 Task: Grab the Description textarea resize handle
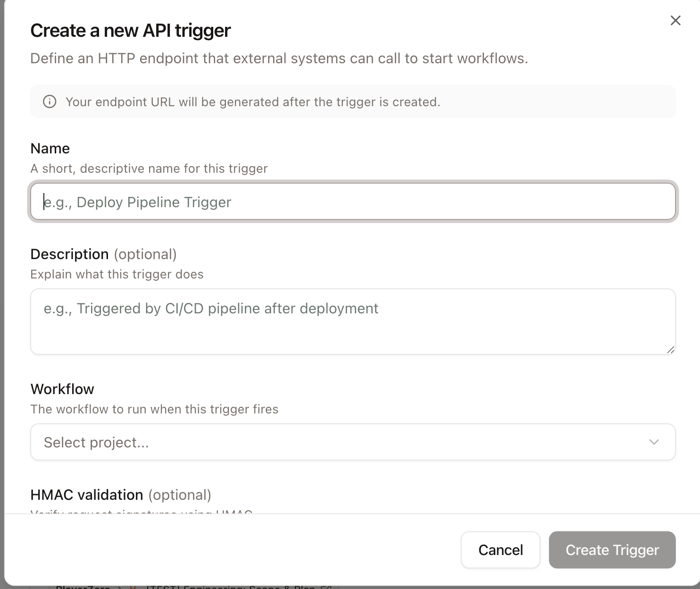(670, 349)
